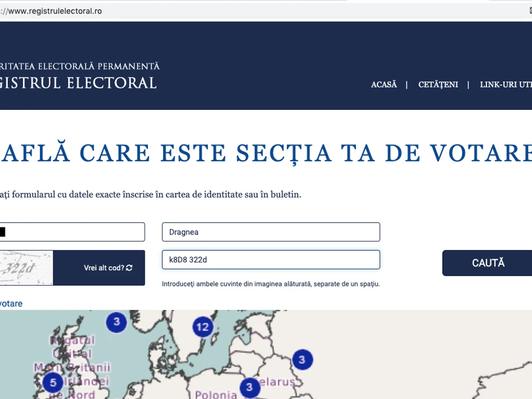Click the refresh icon beside "Vrei alt cod?"
Image resolution: width=532 pixels, height=399 pixels.
pos(129,268)
